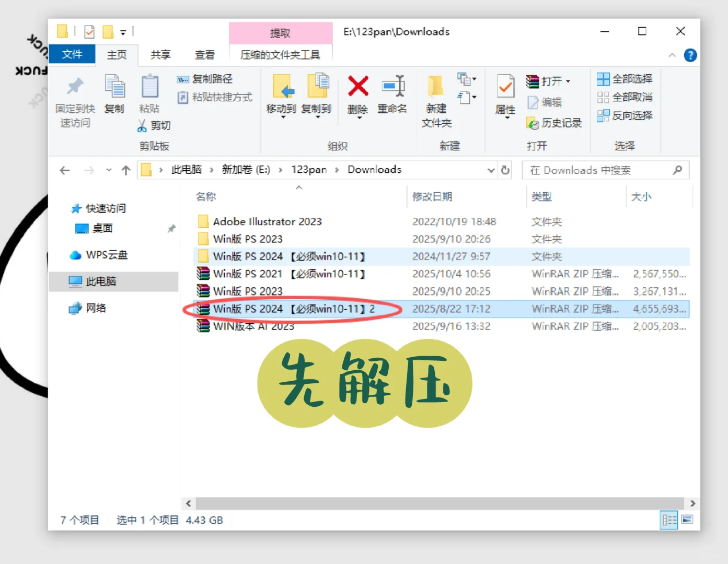Expand the recent locations chevron
728x564 pixels.
point(109,170)
